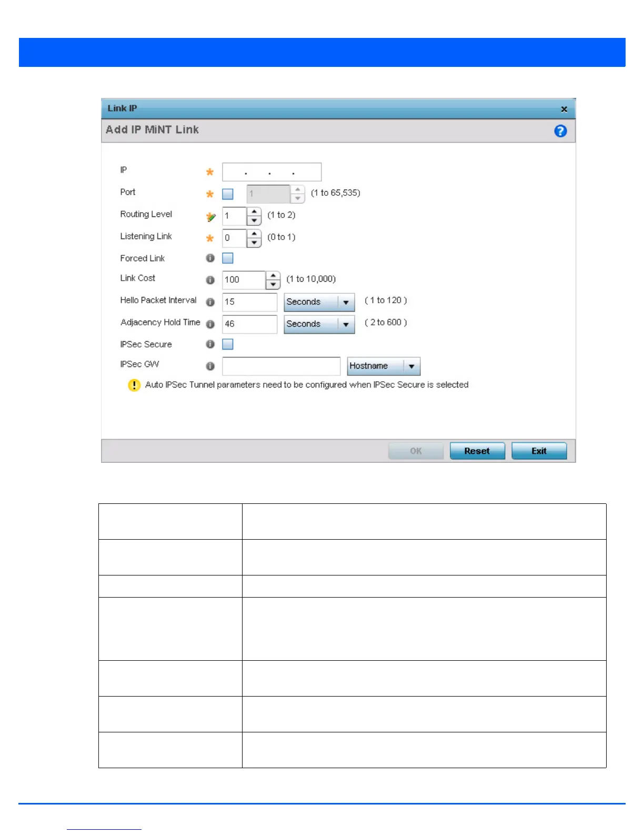
Task: Click the "Auto IPSec Tunnel parameters" notice text
Action: 307,385
